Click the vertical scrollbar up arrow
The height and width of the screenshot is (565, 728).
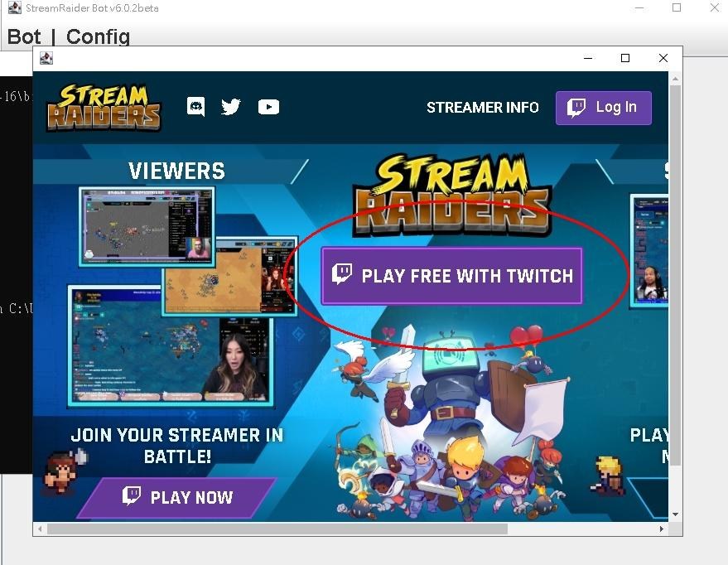point(675,79)
